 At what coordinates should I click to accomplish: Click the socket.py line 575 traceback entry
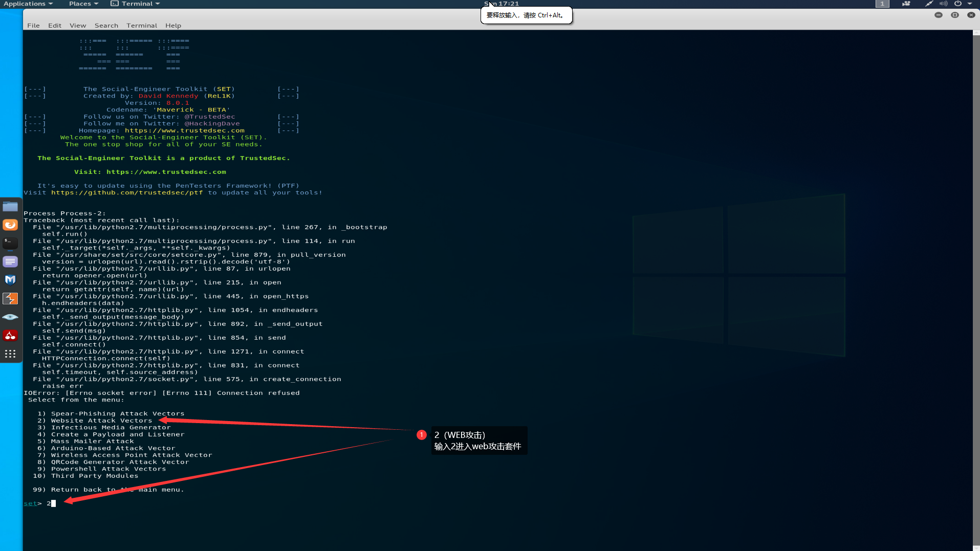[x=187, y=379]
